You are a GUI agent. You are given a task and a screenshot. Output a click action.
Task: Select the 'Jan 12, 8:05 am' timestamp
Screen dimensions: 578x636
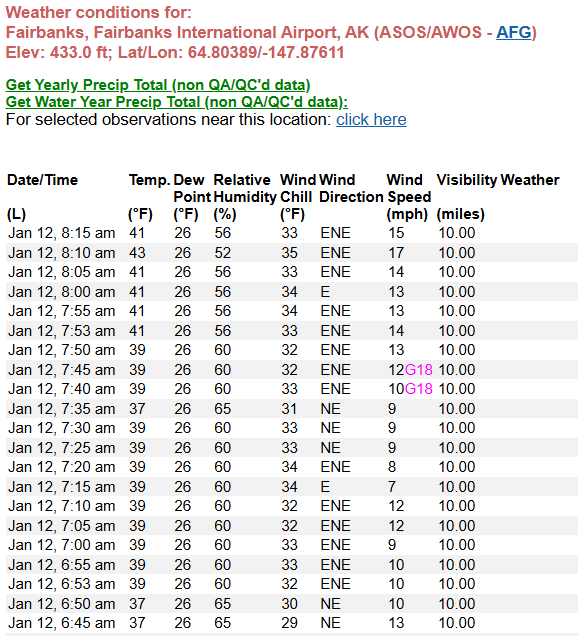pos(62,272)
